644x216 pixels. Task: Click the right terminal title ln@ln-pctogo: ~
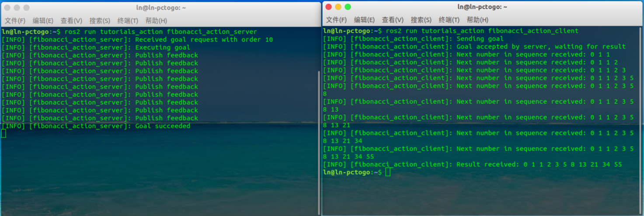482,7
